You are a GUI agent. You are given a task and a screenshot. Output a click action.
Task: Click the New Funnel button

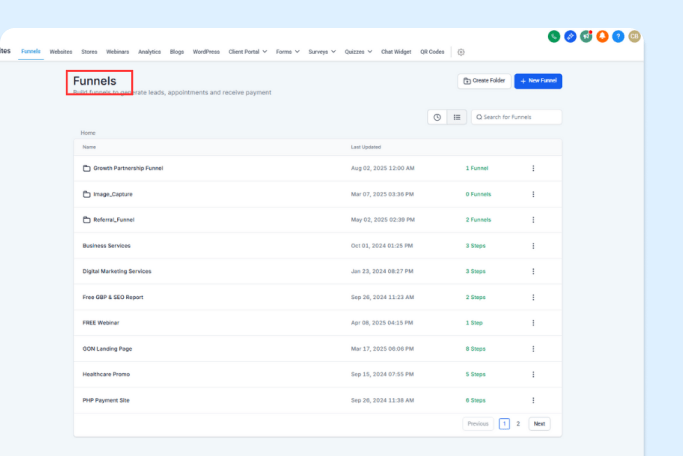point(538,80)
